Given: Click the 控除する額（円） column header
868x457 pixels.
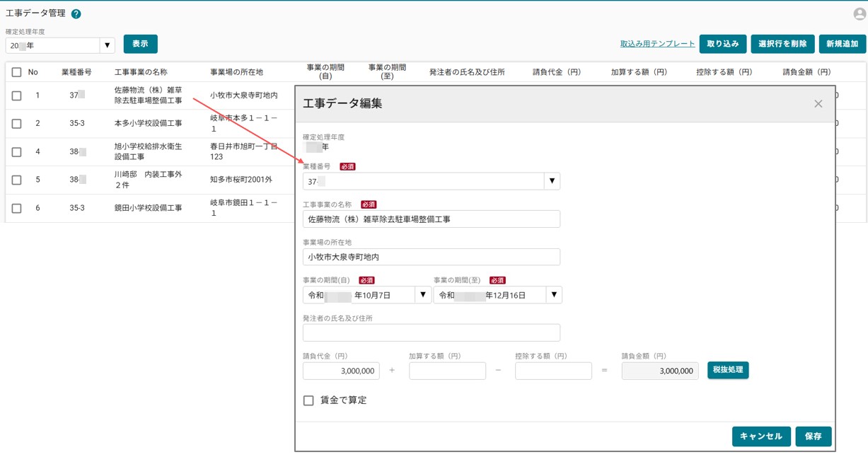Looking at the screenshot, I should pos(724,72).
